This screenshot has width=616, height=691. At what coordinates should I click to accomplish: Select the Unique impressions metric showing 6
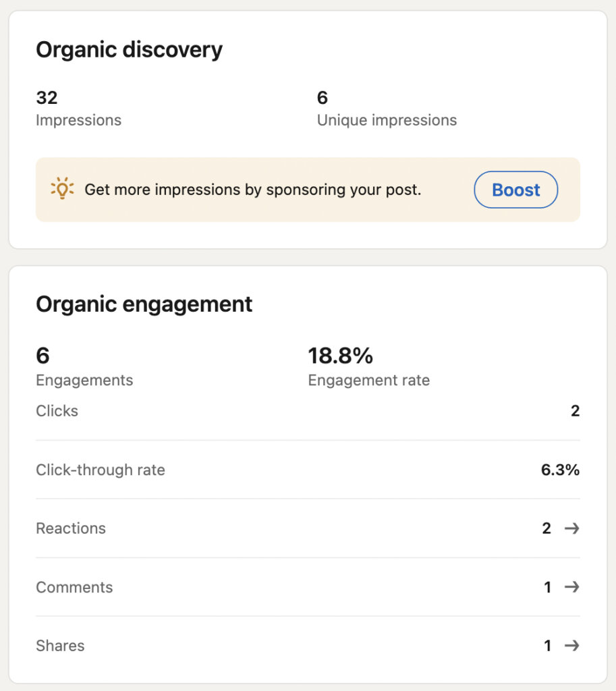coord(386,108)
